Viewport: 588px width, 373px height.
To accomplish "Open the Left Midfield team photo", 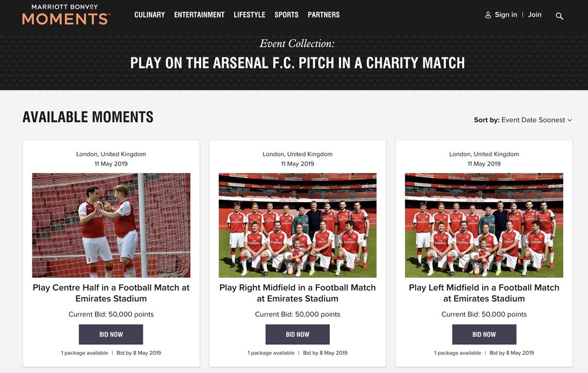I will [484, 225].
